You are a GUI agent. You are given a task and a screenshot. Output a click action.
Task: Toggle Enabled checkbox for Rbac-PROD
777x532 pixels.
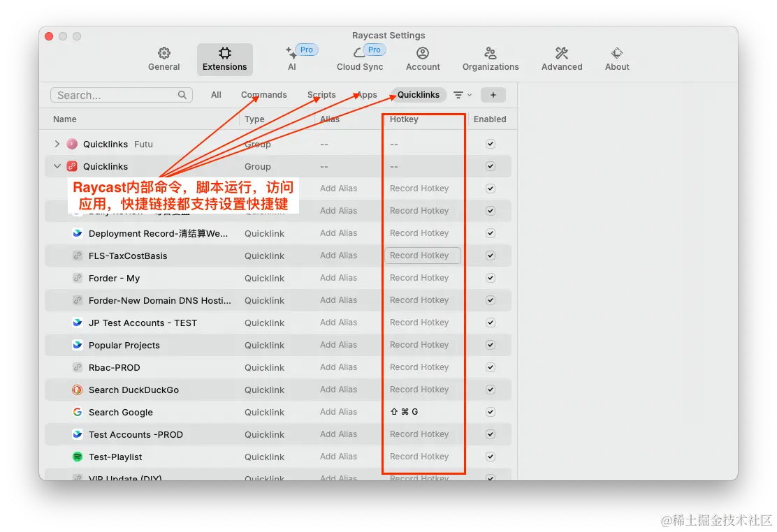[x=491, y=367]
